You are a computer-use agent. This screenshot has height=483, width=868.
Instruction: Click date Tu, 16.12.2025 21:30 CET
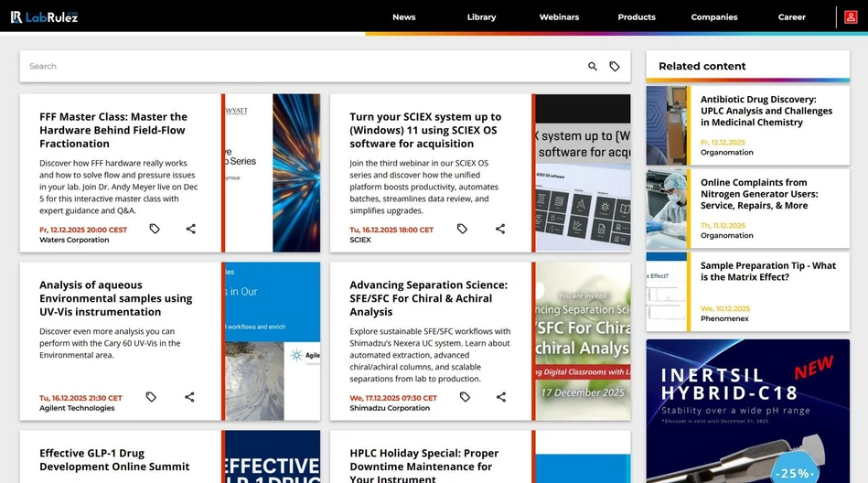[x=80, y=398]
